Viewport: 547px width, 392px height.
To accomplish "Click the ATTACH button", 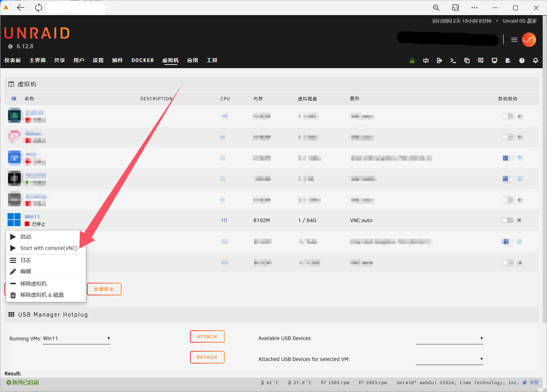I will (x=207, y=336).
